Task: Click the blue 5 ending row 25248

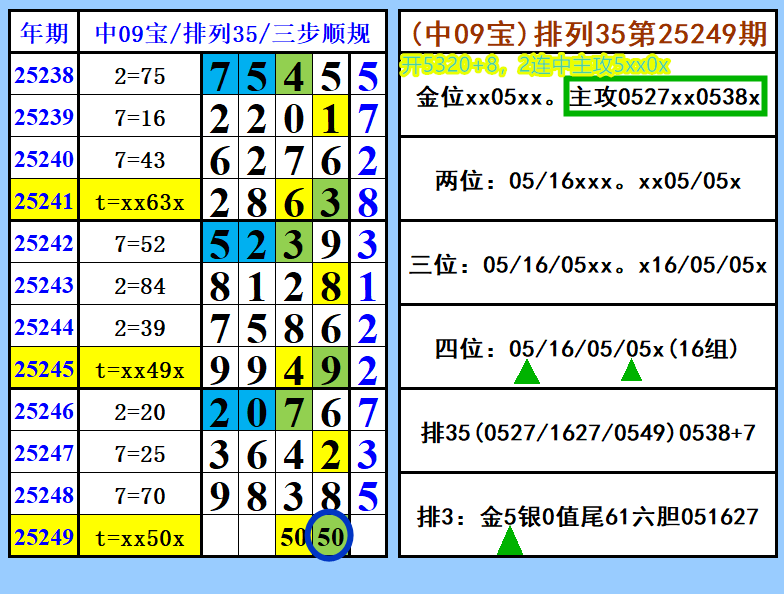Action: tap(368, 495)
